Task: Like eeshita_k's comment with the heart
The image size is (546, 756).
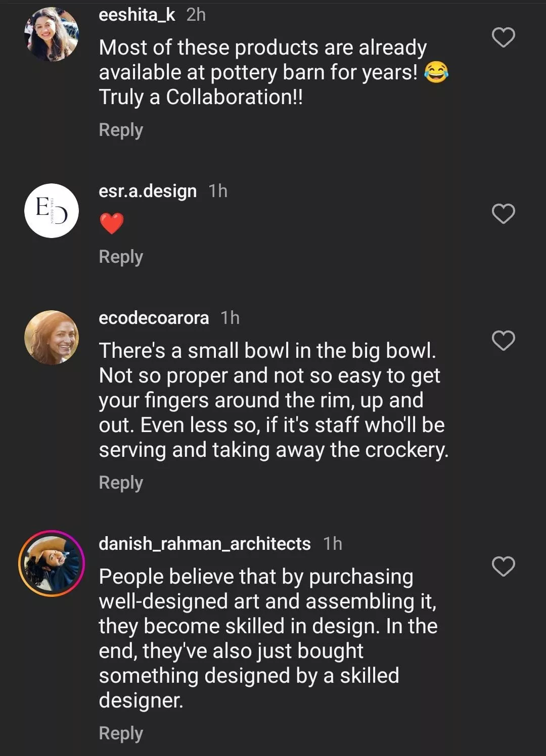Action: (503, 37)
